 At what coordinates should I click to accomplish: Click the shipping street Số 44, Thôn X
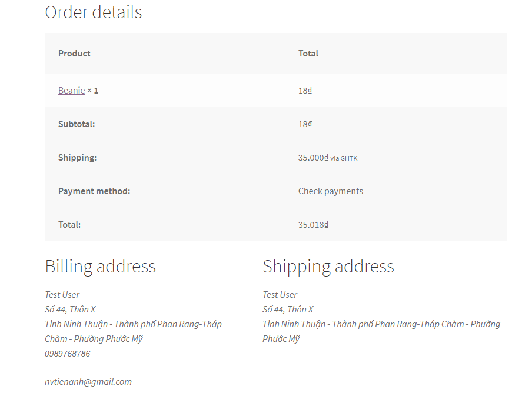click(288, 310)
